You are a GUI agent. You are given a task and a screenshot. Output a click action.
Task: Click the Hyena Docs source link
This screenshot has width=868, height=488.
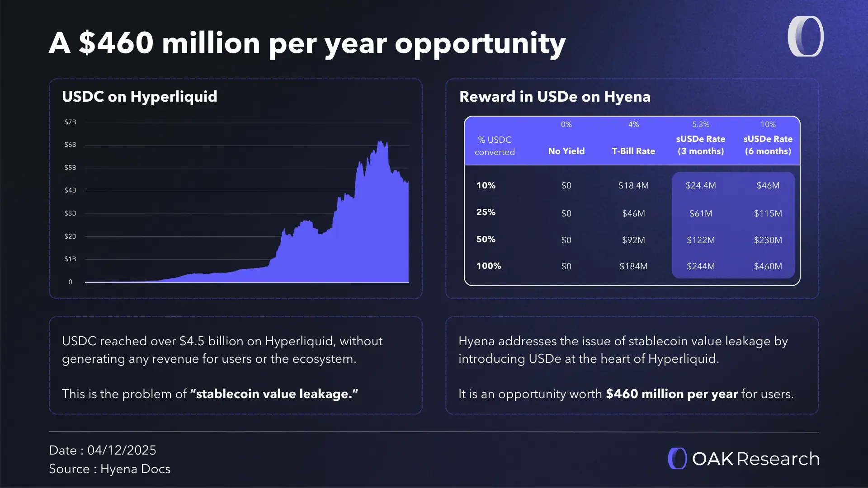pos(135,469)
